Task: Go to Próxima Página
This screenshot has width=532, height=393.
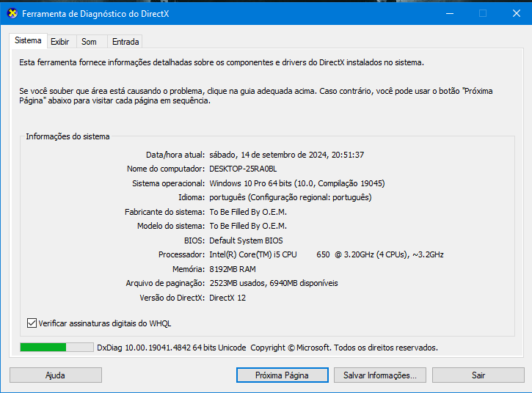Action: pos(283,375)
